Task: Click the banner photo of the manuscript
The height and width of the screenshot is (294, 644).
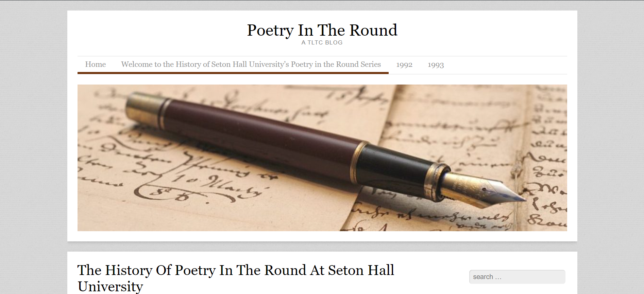Action: tap(322, 157)
